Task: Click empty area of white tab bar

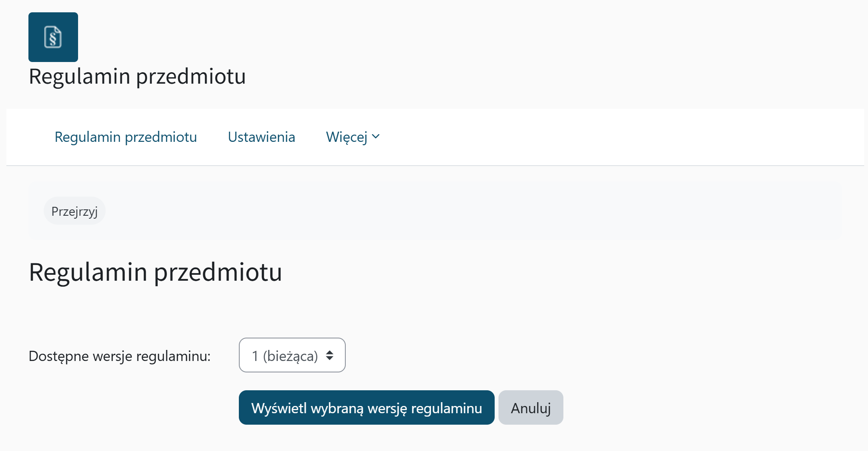Action: tap(615, 137)
